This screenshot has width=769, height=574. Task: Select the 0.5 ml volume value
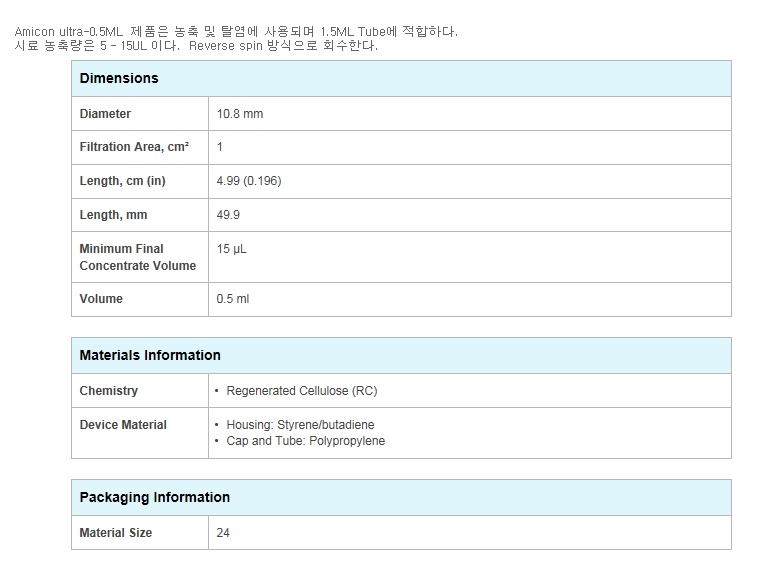(233, 299)
